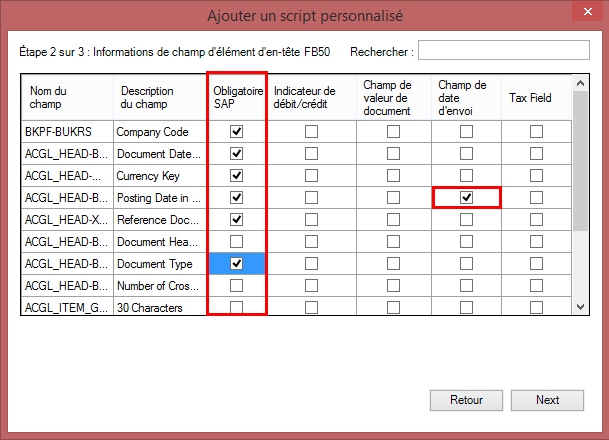
Task: Uncheck Champ de date d'envoi for Posting Date
Action: 466,198
